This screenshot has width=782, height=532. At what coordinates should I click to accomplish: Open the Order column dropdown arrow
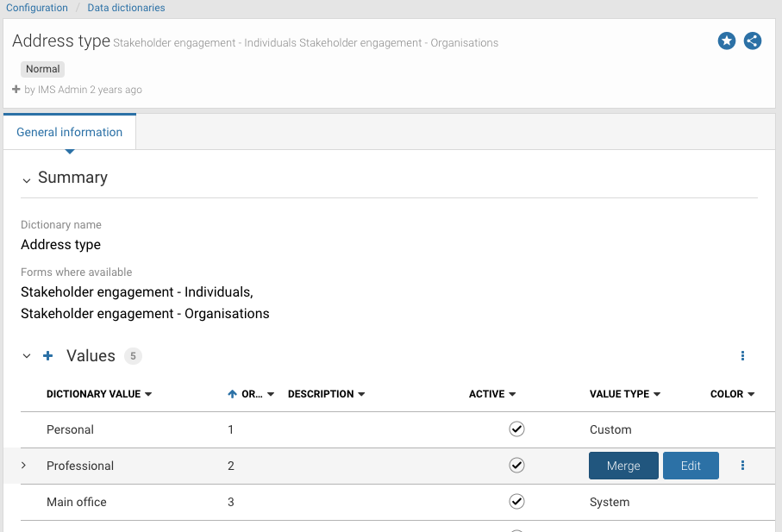click(x=271, y=394)
